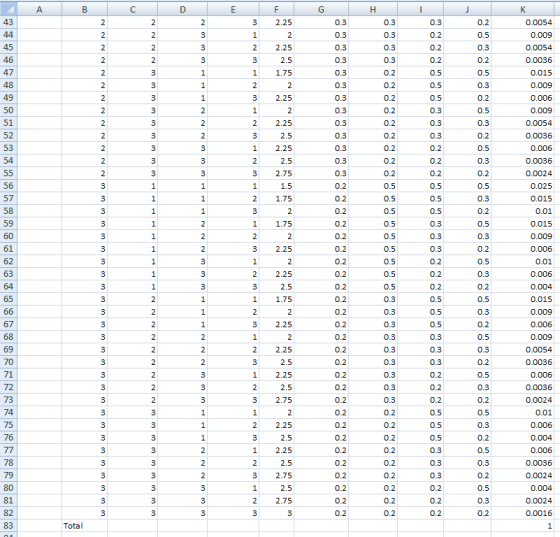Select row 70 header
560x537 pixels.
(x=9, y=362)
